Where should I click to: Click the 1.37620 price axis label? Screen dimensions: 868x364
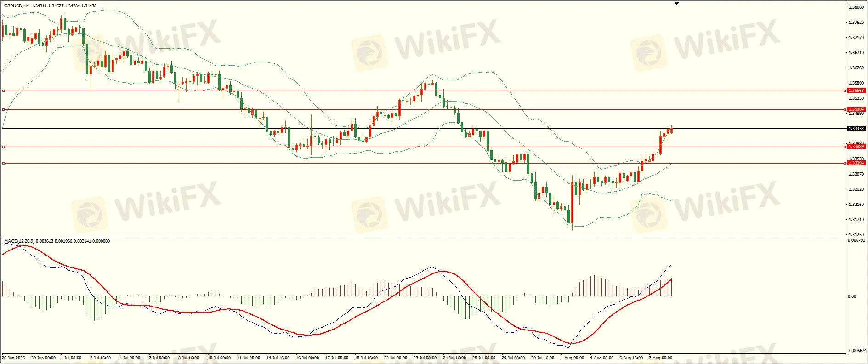pos(857,23)
